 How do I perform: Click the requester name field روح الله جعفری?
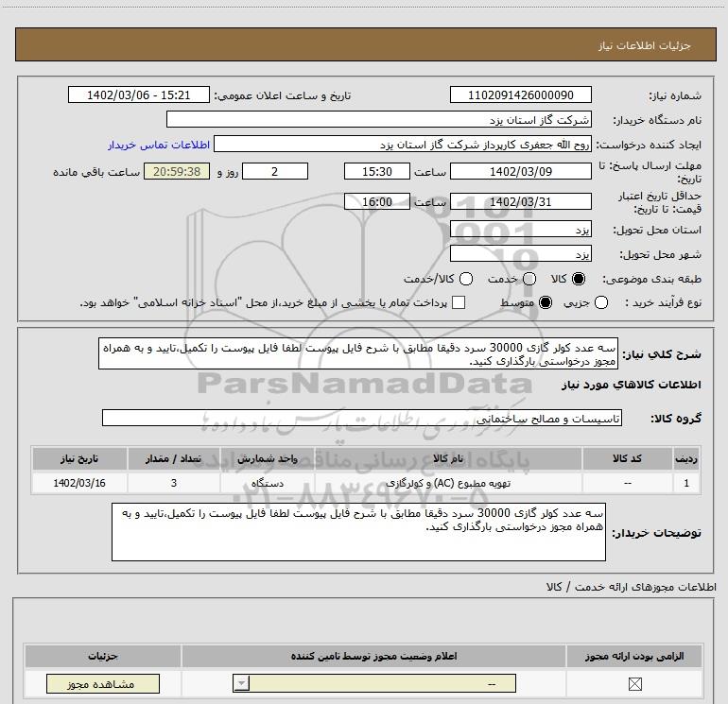pyautogui.click(x=403, y=145)
